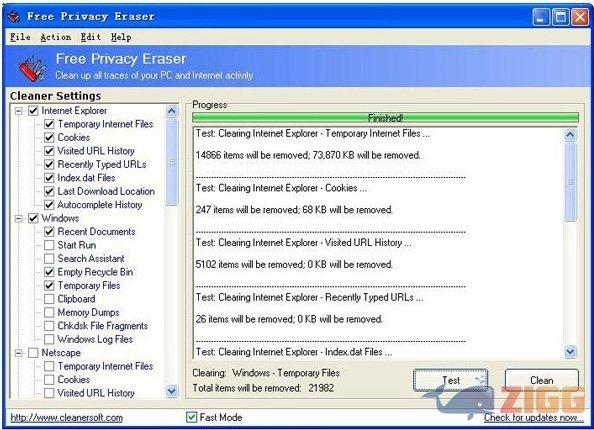This screenshot has height=430, width=594.
Task: Uncheck Temporary Internet Files under Internet Explorer
Action: 49,124
